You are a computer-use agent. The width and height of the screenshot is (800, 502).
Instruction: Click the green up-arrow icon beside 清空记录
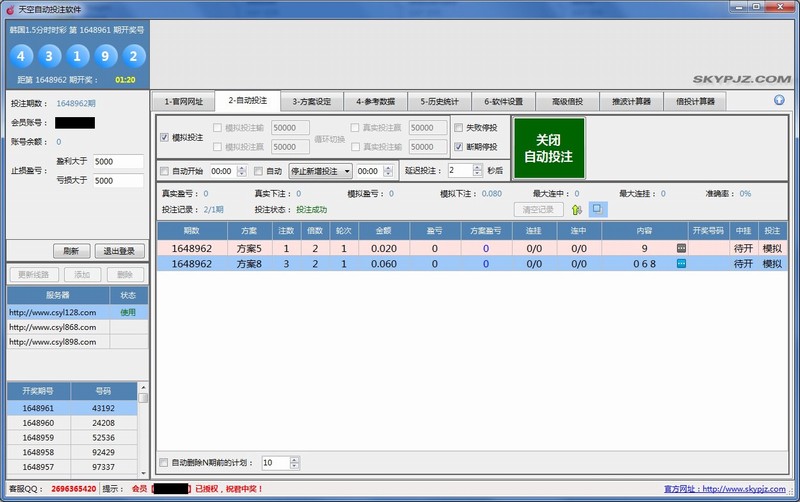coord(576,209)
